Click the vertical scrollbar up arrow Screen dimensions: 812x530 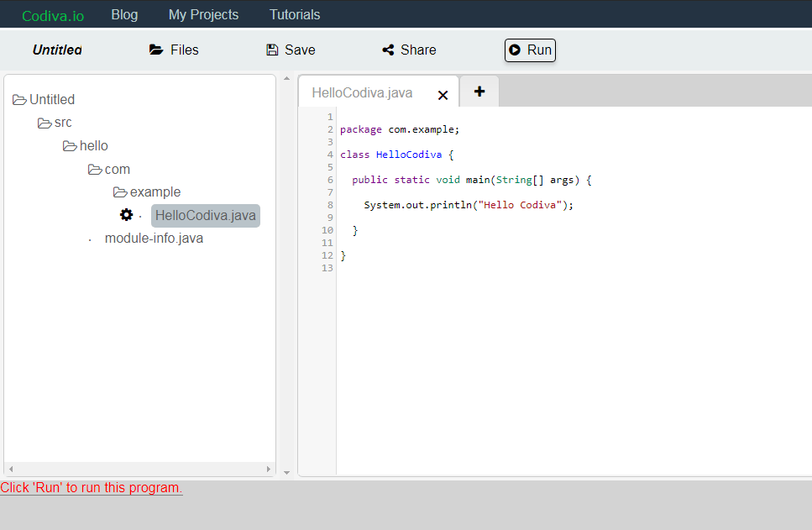pos(287,79)
